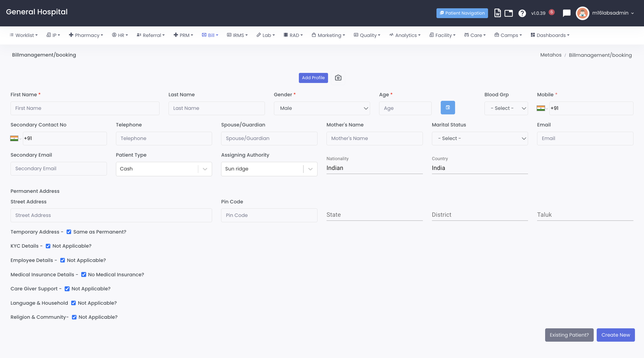Click the red notification badge near version
Image resolution: width=644 pixels, height=358 pixels.
(x=552, y=12)
